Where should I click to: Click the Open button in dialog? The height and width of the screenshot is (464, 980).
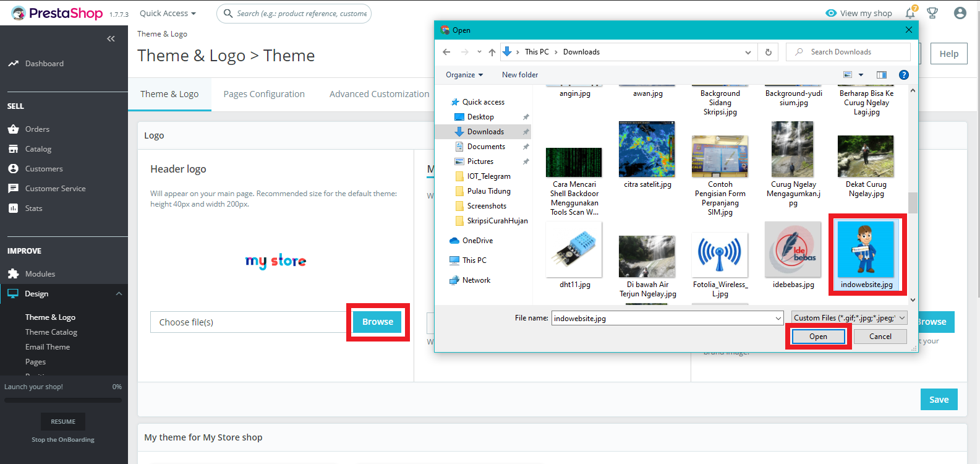[x=818, y=337]
